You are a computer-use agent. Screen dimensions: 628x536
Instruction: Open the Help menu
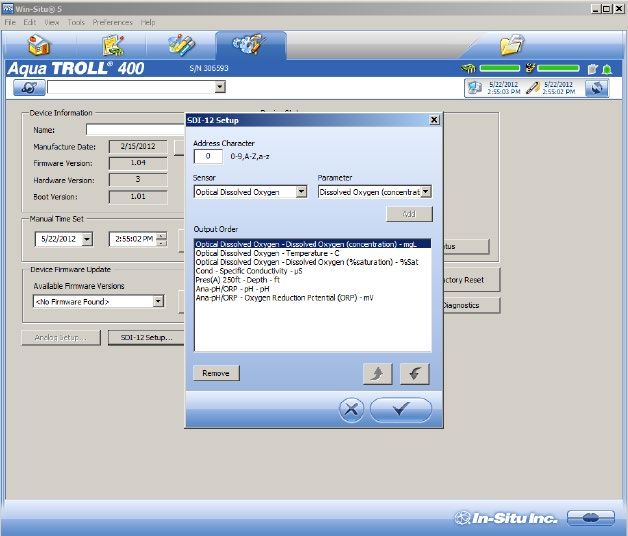pyautogui.click(x=148, y=22)
